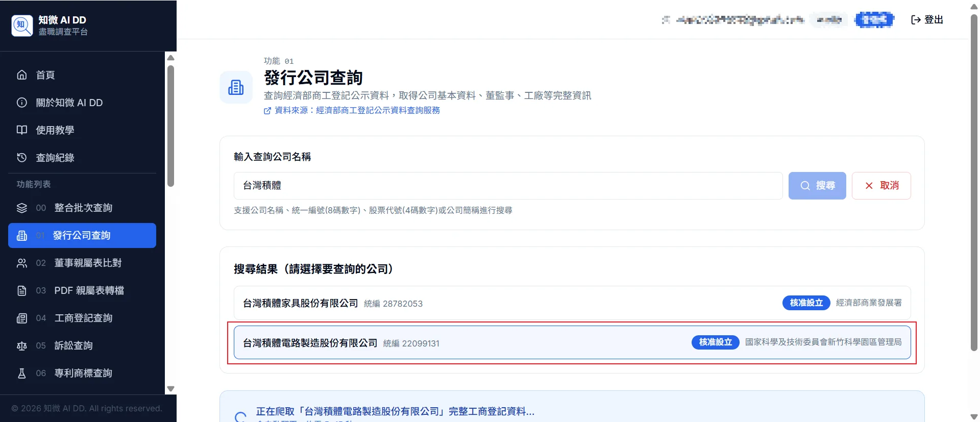Select 03 PDF 親屬表轉檔 function
980x422 pixels.
click(x=82, y=290)
